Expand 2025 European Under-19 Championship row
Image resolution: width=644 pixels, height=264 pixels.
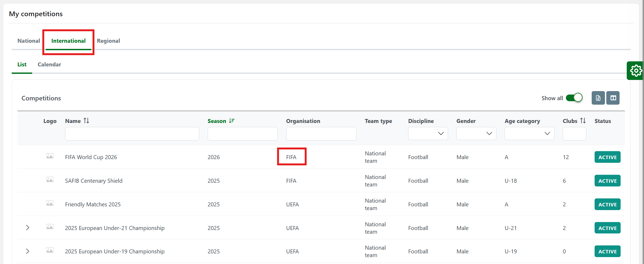(x=28, y=251)
